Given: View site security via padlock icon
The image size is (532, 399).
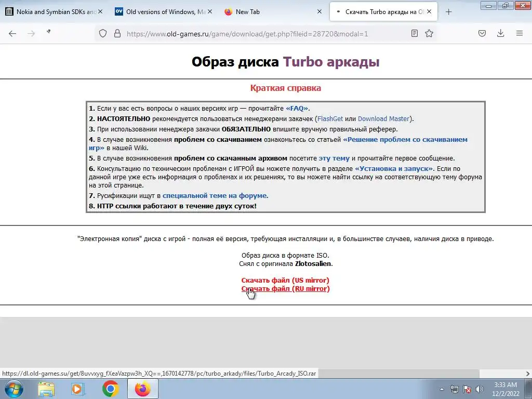Looking at the screenshot, I should pos(117,33).
